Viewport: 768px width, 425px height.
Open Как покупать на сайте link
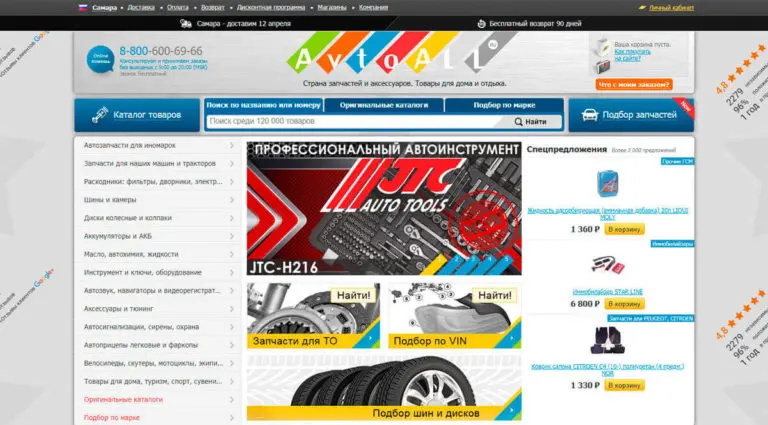pos(632,55)
